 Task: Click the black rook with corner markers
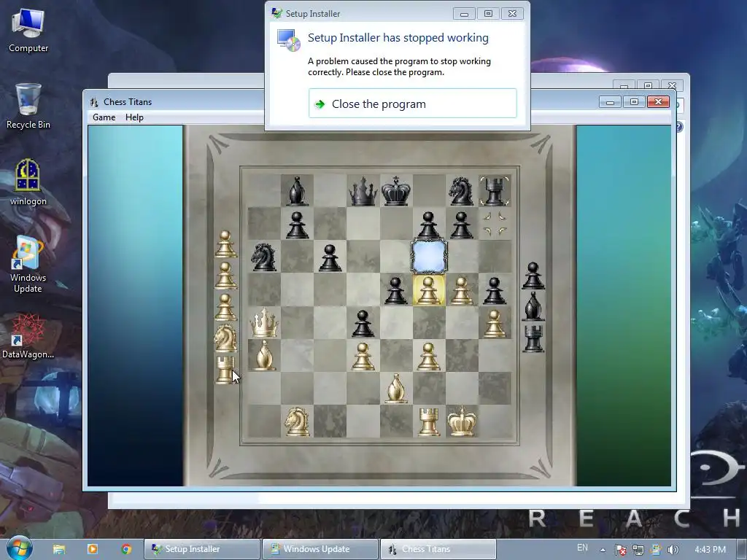[x=495, y=191]
